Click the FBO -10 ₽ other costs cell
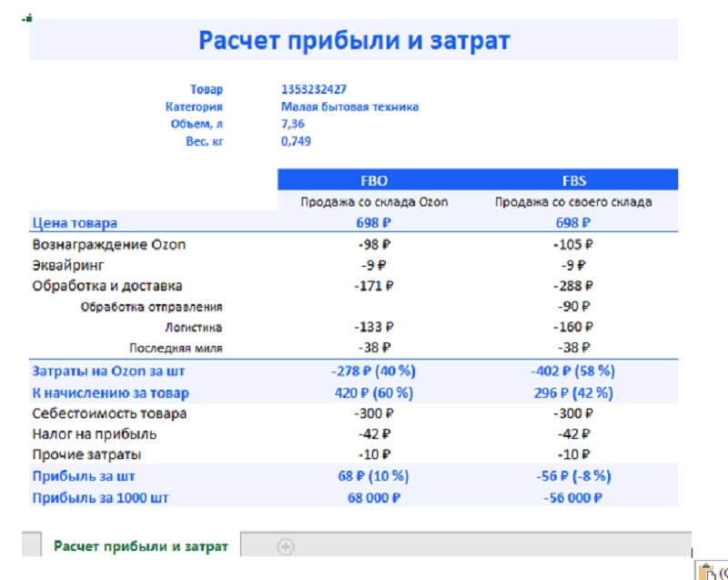This screenshot has height=580, width=728. point(374,454)
